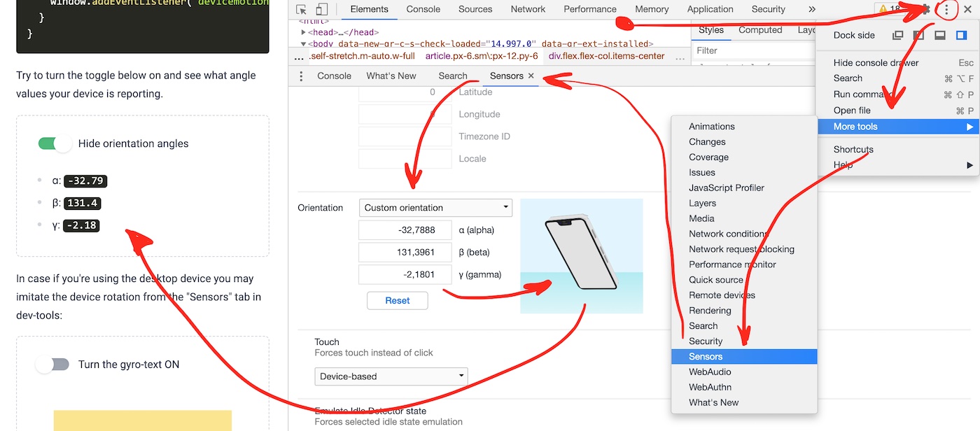
Task: Choose the 'Undock into separate window' dock icon
Action: click(x=897, y=34)
